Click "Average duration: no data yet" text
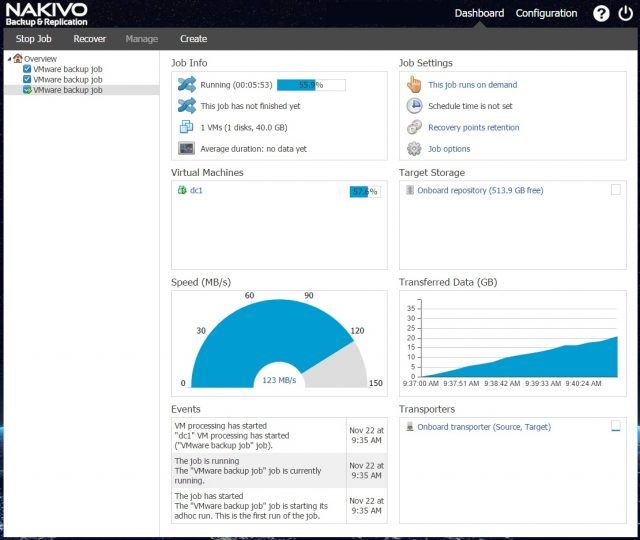The height and width of the screenshot is (540, 640). pyautogui.click(x=253, y=149)
